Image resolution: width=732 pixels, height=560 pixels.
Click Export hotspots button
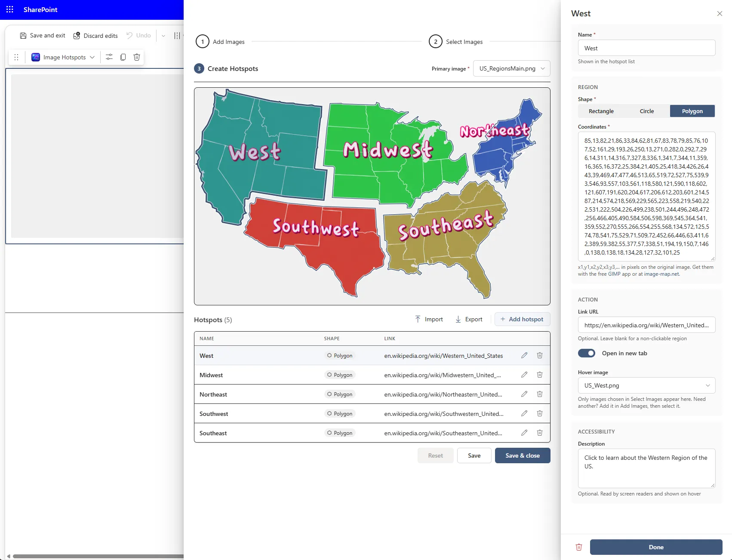tap(469, 319)
